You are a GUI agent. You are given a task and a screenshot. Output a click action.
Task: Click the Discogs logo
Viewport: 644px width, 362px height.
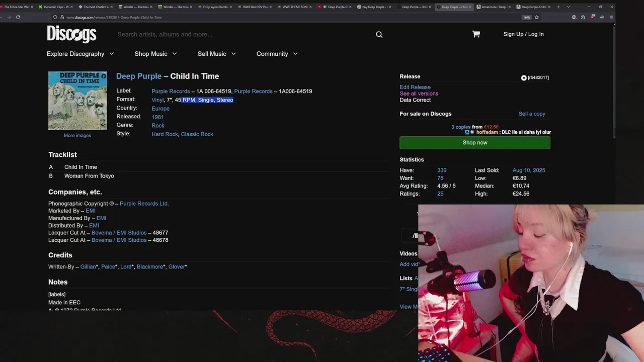click(x=71, y=34)
